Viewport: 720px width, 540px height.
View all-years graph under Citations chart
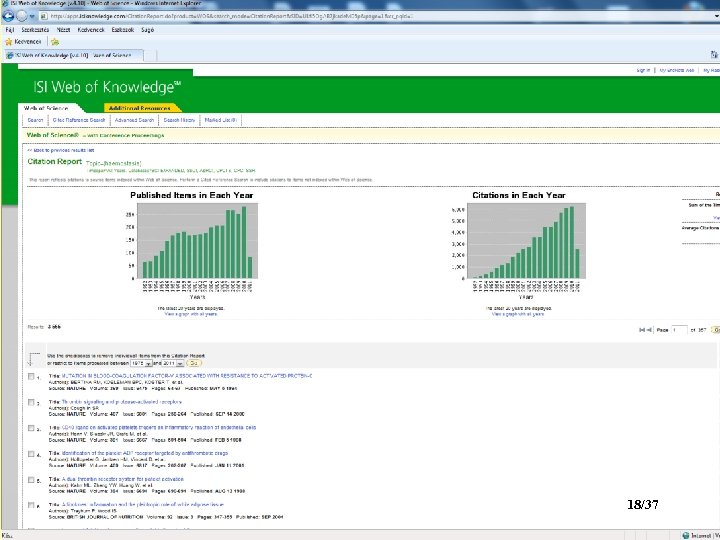pyautogui.click(x=518, y=314)
